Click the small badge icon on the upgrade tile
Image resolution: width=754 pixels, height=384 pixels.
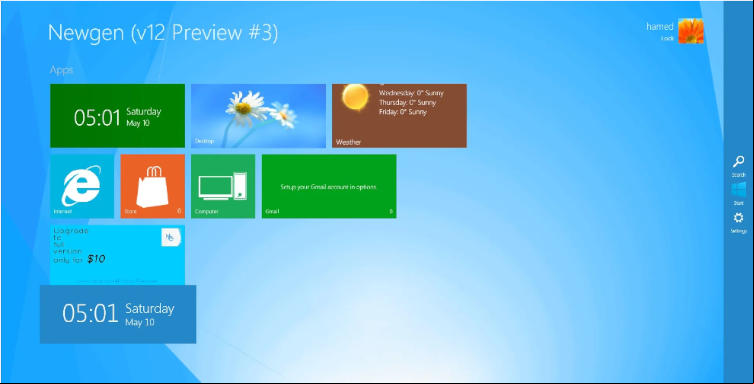[171, 237]
